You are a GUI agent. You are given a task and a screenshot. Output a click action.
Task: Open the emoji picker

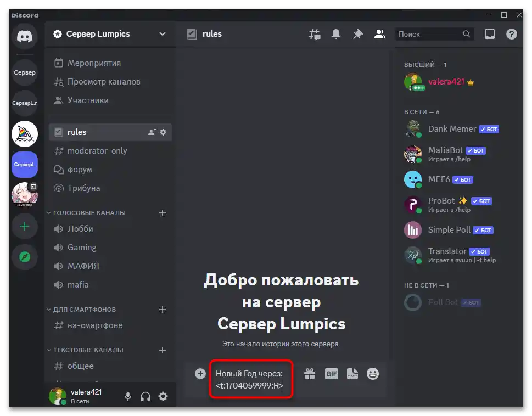tap(373, 373)
